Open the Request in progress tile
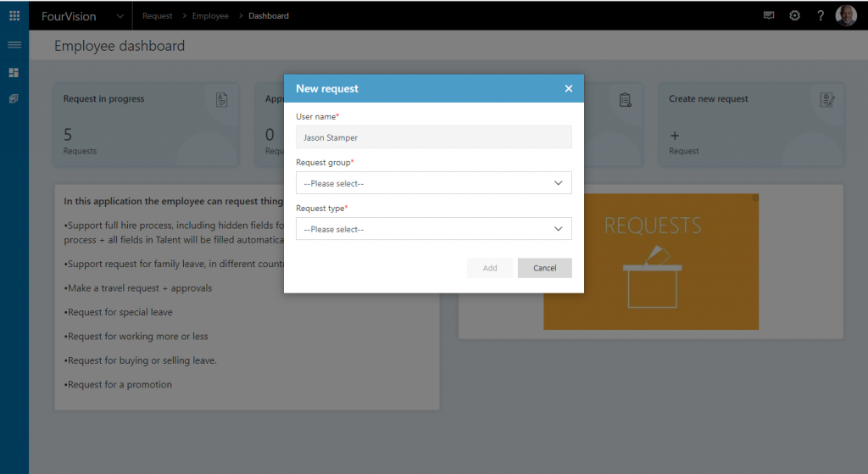 coord(146,125)
